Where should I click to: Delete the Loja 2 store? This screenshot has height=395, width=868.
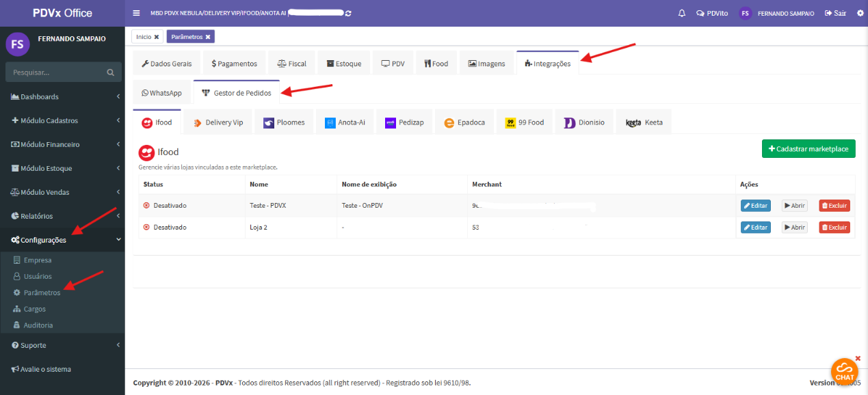[834, 228]
